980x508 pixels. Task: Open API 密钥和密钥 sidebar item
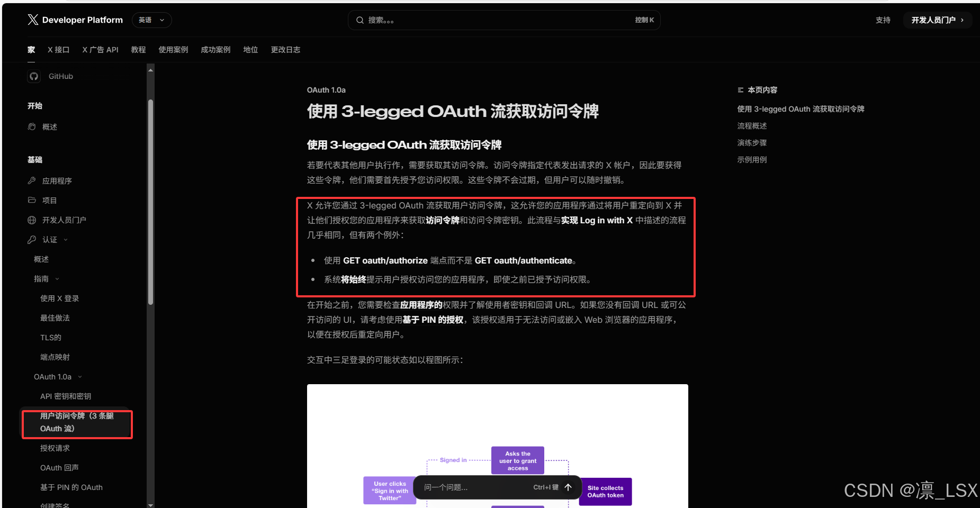pos(66,396)
